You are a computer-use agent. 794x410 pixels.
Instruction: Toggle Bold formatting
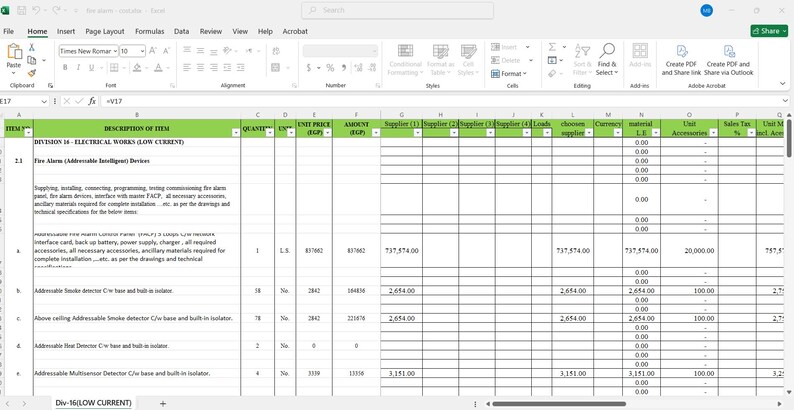(x=65, y=67)
